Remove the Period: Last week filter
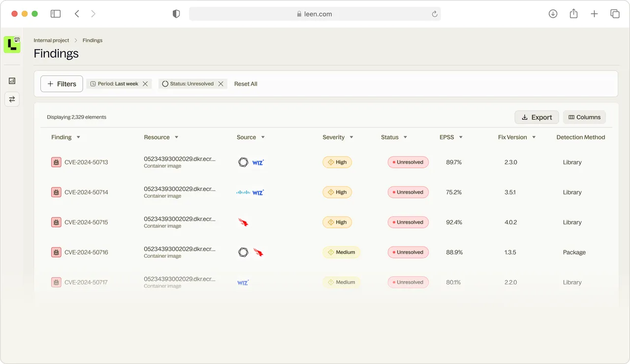The width and height of the screenshot is (630, 364). (x=145, y=84)
